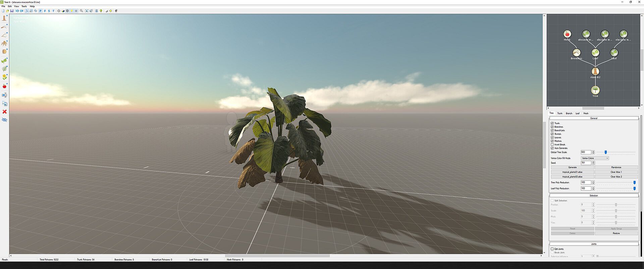Screen dimensions: 644x269
Task: Click the save floppy disk icon
Action: point(12,11)
